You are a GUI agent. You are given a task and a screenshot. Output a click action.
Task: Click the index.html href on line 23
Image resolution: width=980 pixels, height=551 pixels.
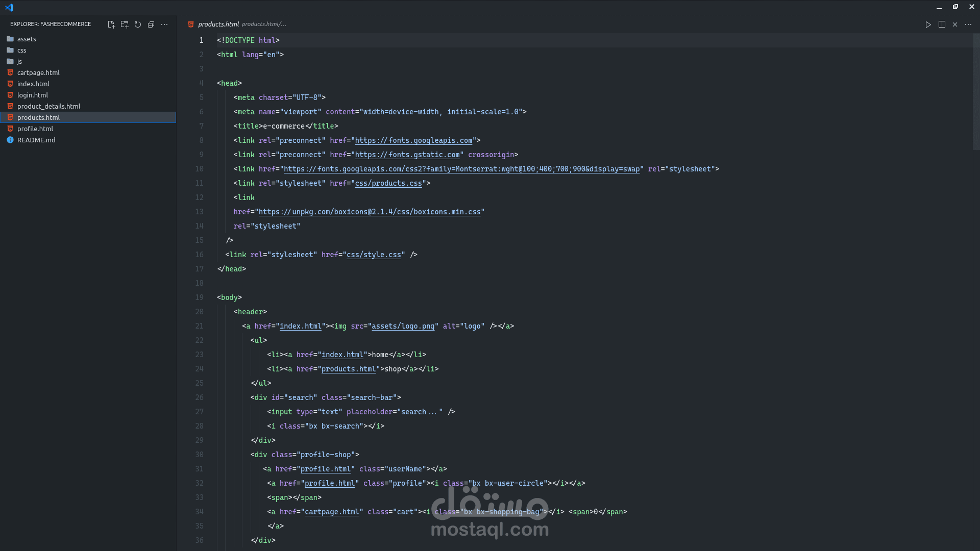tap(342, 355)
